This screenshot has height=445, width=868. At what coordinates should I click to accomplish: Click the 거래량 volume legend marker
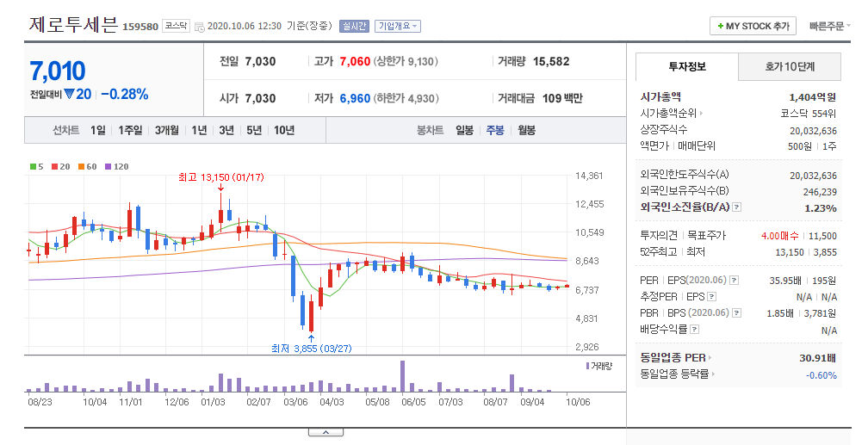599,366
